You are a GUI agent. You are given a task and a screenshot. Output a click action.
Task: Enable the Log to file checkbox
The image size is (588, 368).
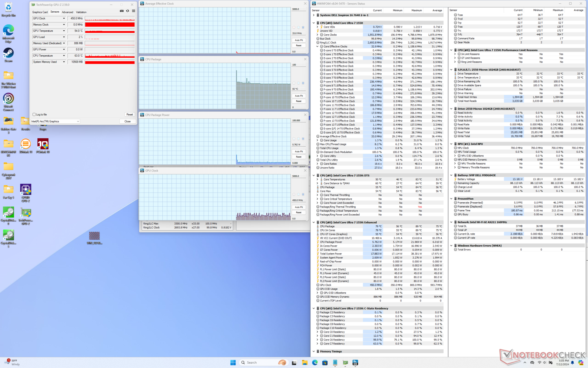(34, 114)
